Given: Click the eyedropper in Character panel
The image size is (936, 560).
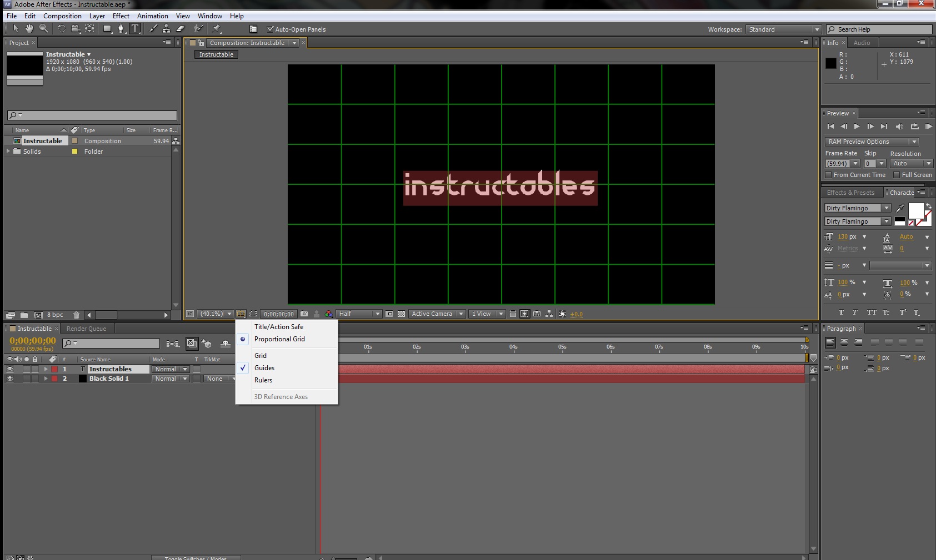Looking at the screenshot, I should point(900,208).
